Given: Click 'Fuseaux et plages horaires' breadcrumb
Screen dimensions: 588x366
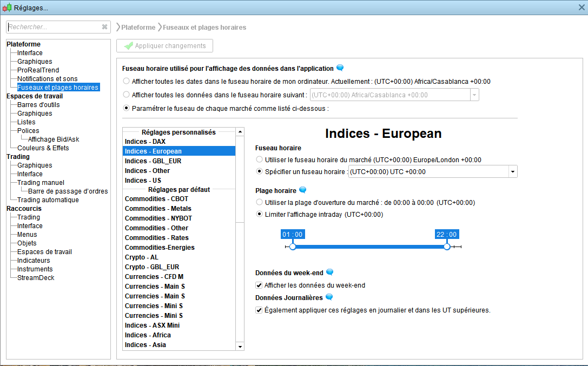Looking at the screenshot, I should coord(204,28).
